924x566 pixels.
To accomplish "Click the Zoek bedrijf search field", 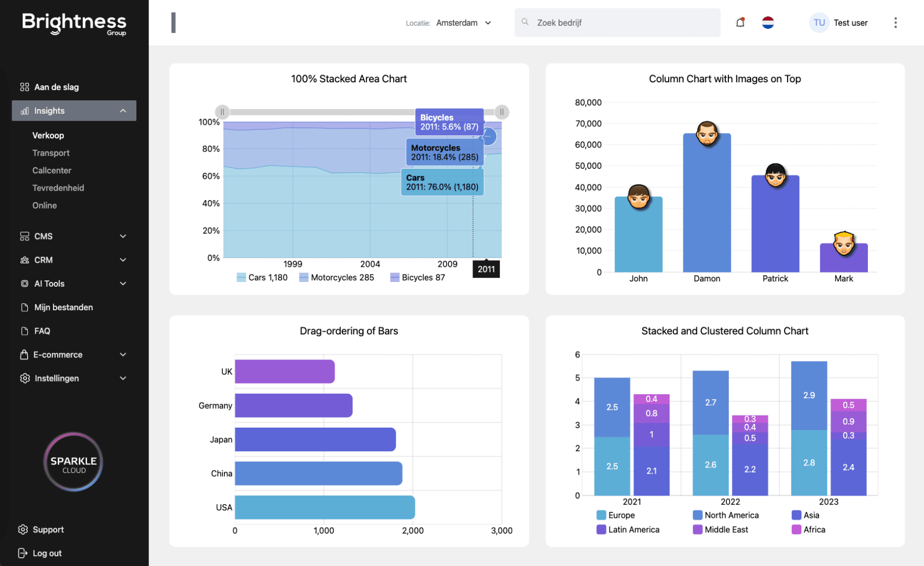I will coord(617,23).
